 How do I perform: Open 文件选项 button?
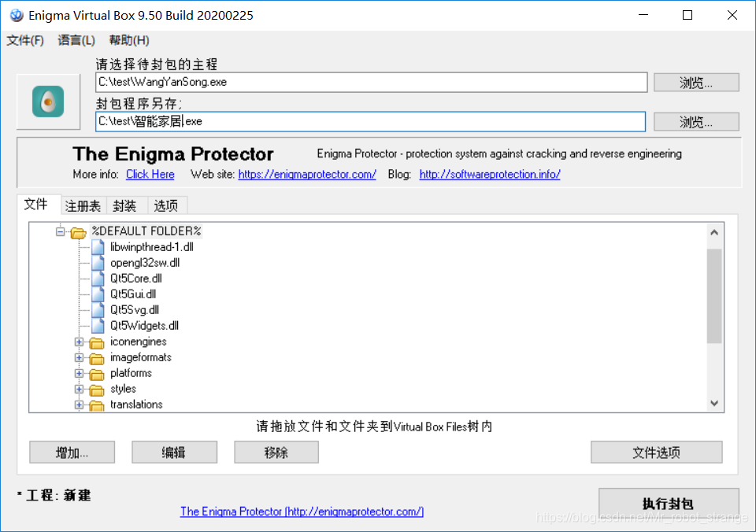click(x=657, y=452)
